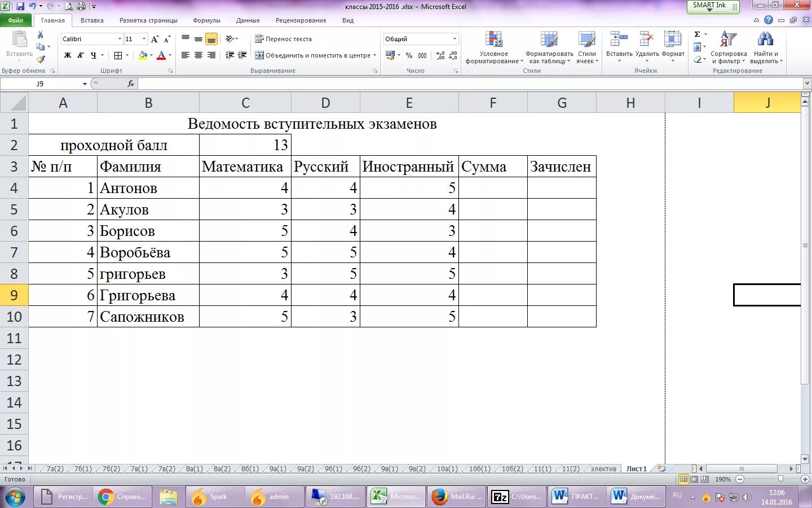Apply cell borders with the borders icon
Screen dimensions: 812x508
coord(118,55)
